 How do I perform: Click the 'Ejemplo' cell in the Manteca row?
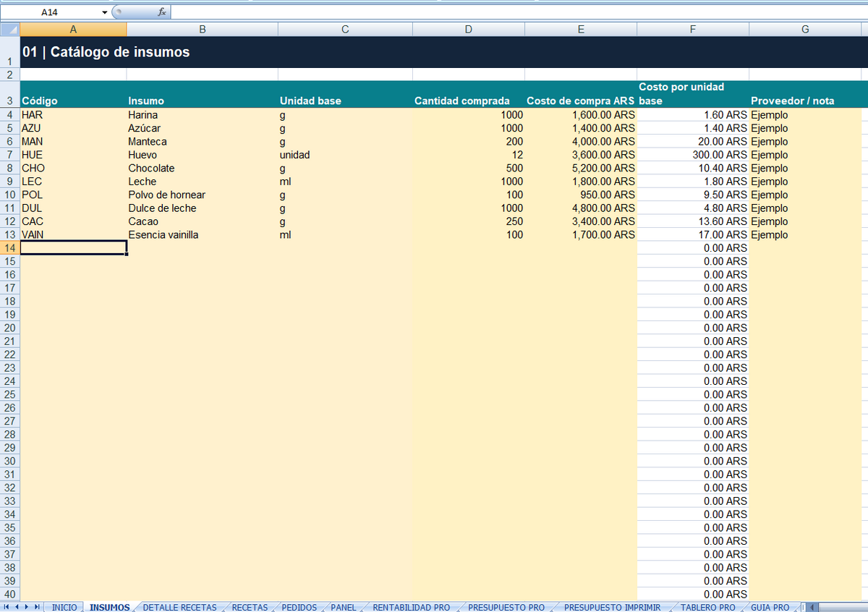pyautogui.click(x=805, y=142)
